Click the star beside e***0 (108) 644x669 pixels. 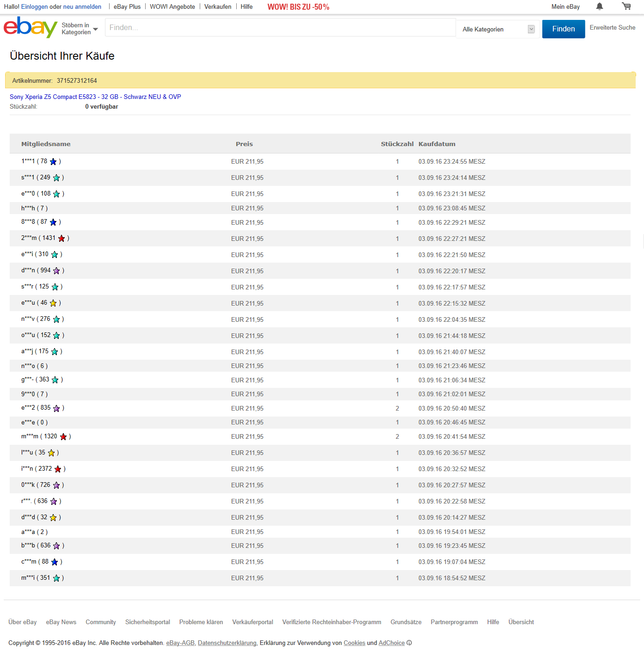pyautogui.click(x=56, y=194)
